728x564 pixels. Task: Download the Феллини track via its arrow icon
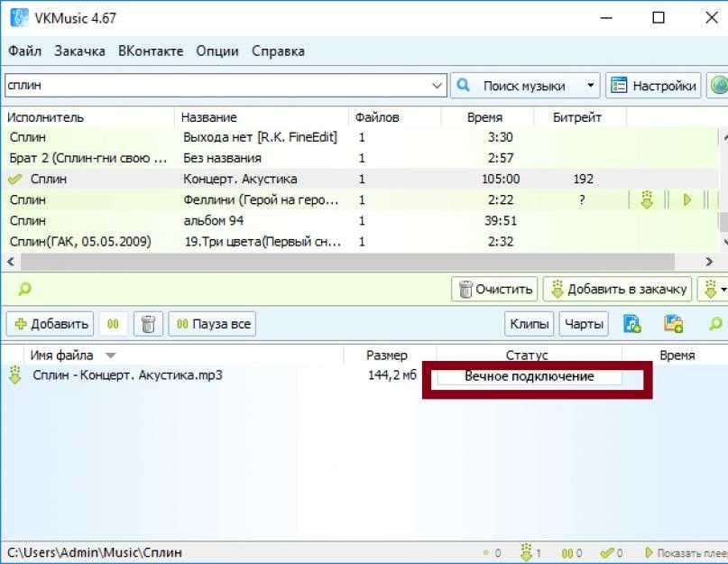(647, 199)
